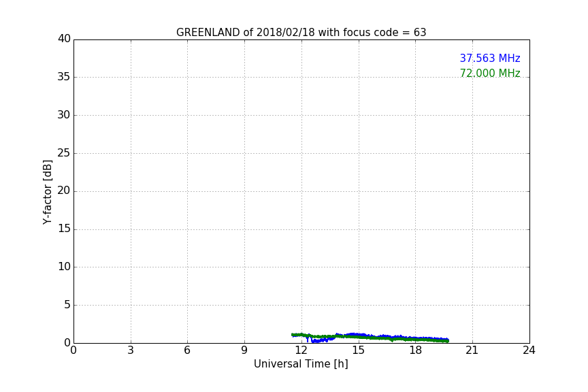Click the Y-factor [dB] axis label
This screenshot has height=392, width=588.
(x=47, y=192)
